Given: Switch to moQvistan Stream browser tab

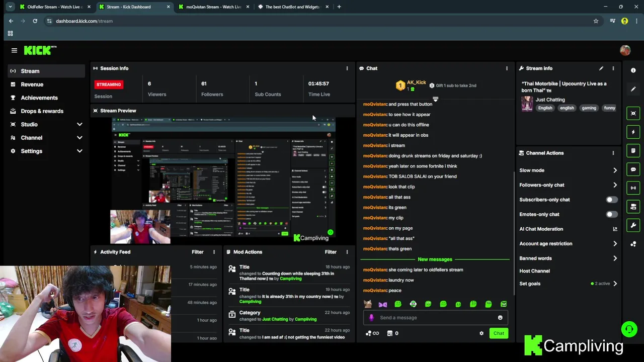Looking at the screenshot, I should coord(213,7).
